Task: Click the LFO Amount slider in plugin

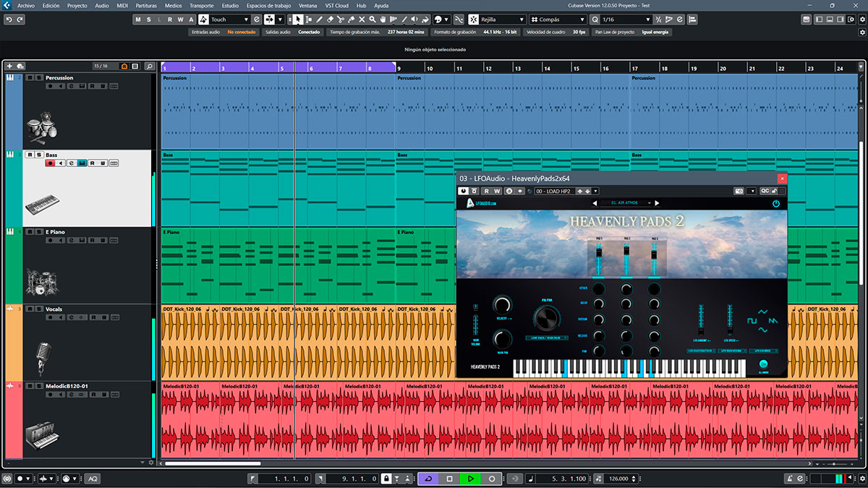Action: click(701, 320)
